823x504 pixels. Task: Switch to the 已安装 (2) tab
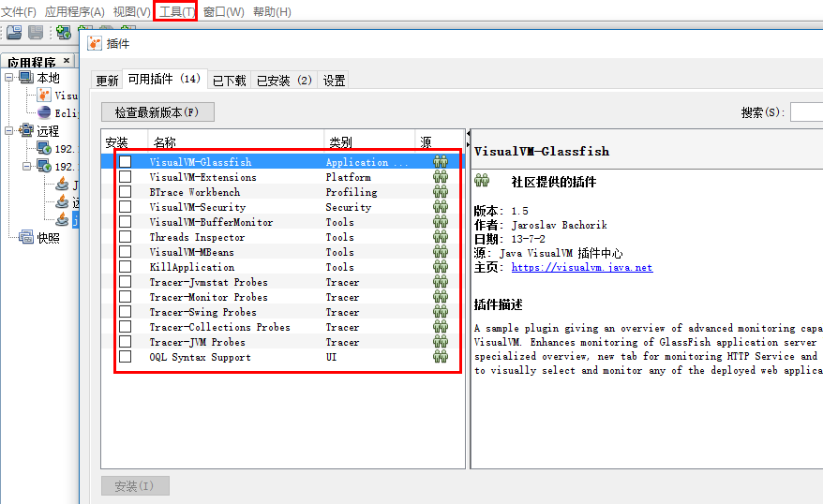coord(284,81)
